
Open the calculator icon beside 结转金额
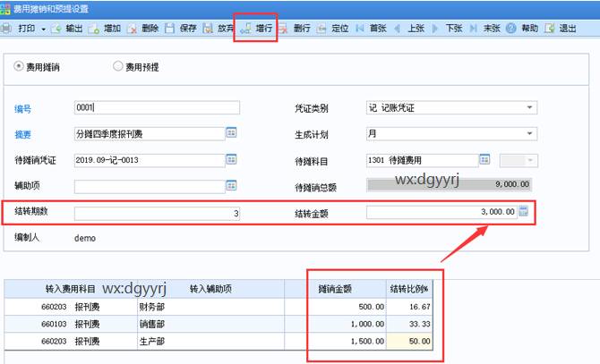coord(524,212)
